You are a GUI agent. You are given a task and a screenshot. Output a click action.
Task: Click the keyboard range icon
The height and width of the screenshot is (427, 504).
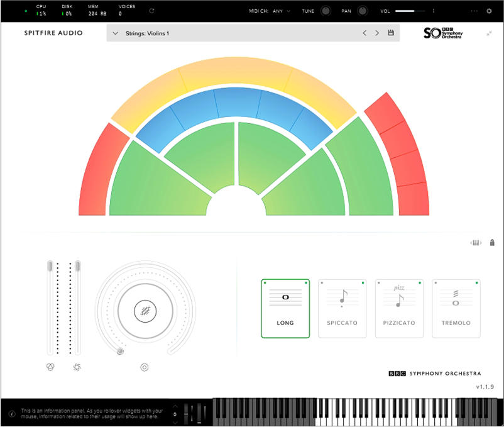click(x=476, y=243)
